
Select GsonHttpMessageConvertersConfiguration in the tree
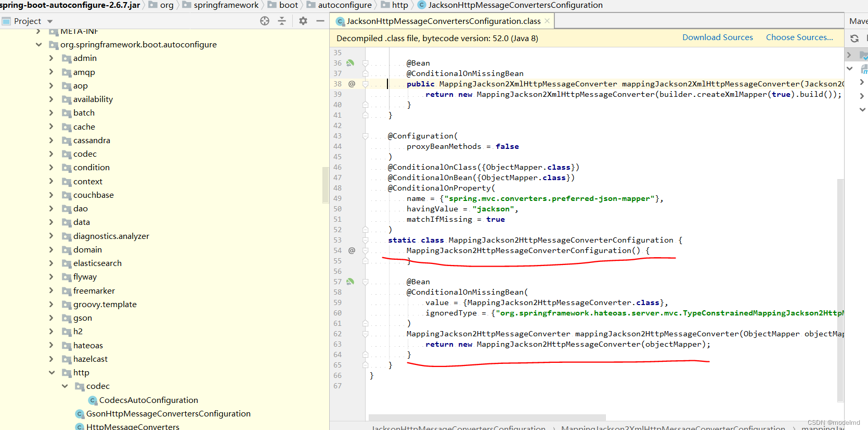click(169, 414)
